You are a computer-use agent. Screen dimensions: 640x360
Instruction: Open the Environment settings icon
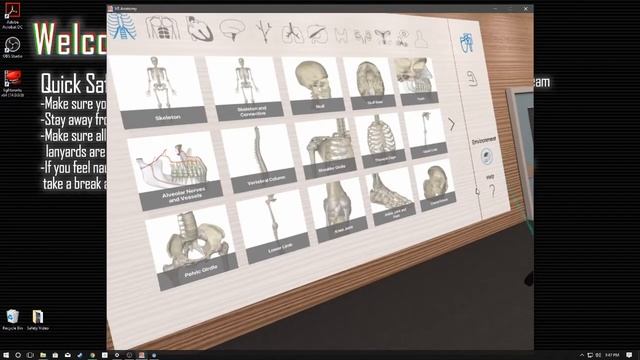[x=486, y=156]
